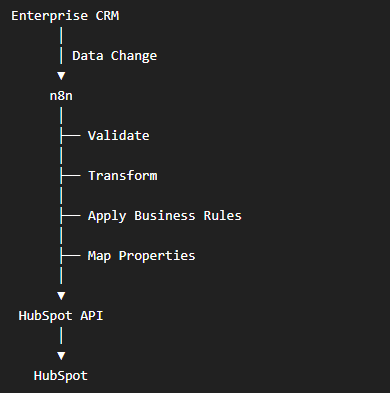Select the Data Change text
Screen dimensions: 390x393
[x=114, y=56]
